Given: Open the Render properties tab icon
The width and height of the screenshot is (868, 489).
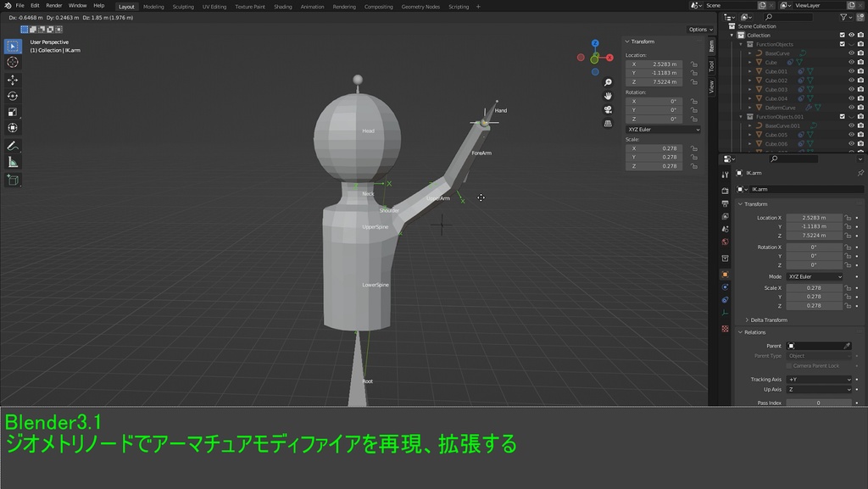Looking at the screenshot, I should 726,191.
